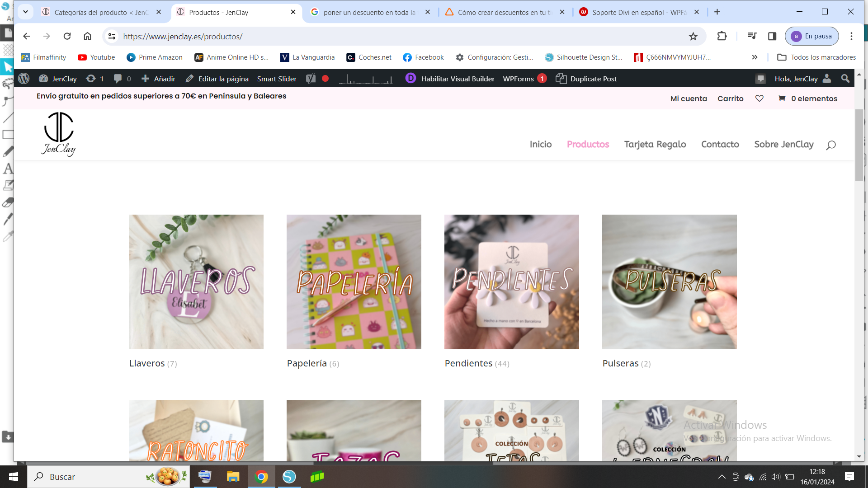The image size is (868, 488).
Task: Click the cart icon with 0 elementos
Action: pos(807,99)
